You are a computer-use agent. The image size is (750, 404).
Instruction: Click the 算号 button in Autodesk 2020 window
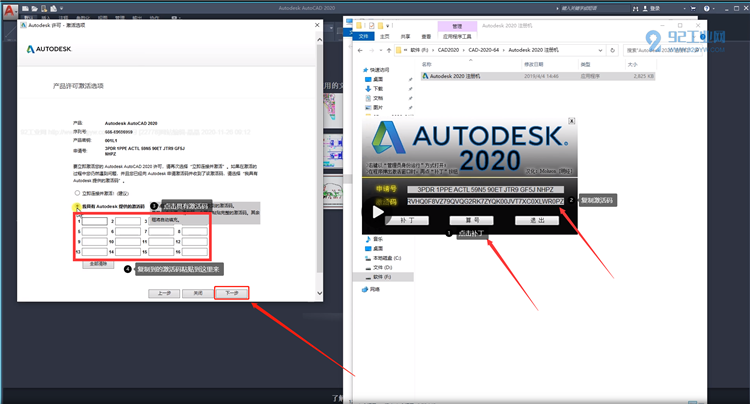[471, 220]
